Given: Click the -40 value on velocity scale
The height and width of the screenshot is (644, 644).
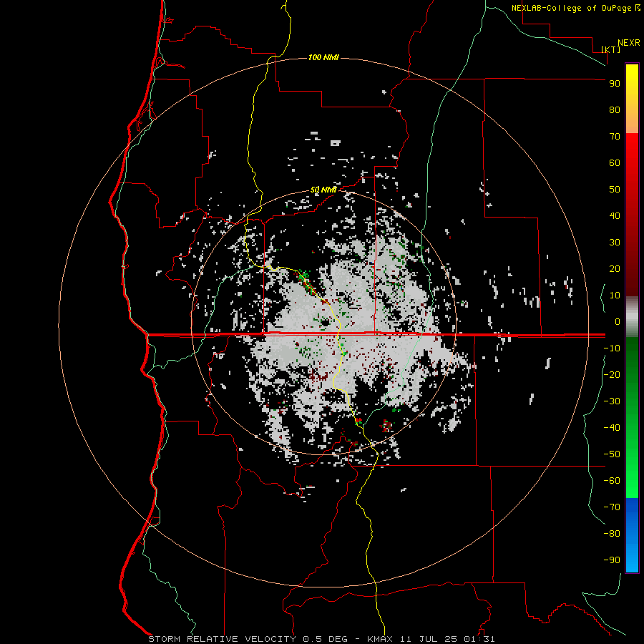Looking at the screenshot, I should [612, 428].
